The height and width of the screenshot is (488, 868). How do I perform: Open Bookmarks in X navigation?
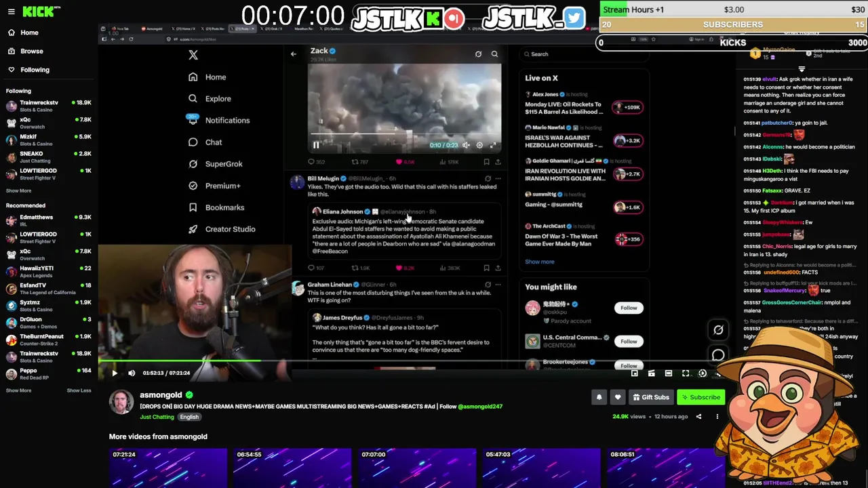pos(216,207)
